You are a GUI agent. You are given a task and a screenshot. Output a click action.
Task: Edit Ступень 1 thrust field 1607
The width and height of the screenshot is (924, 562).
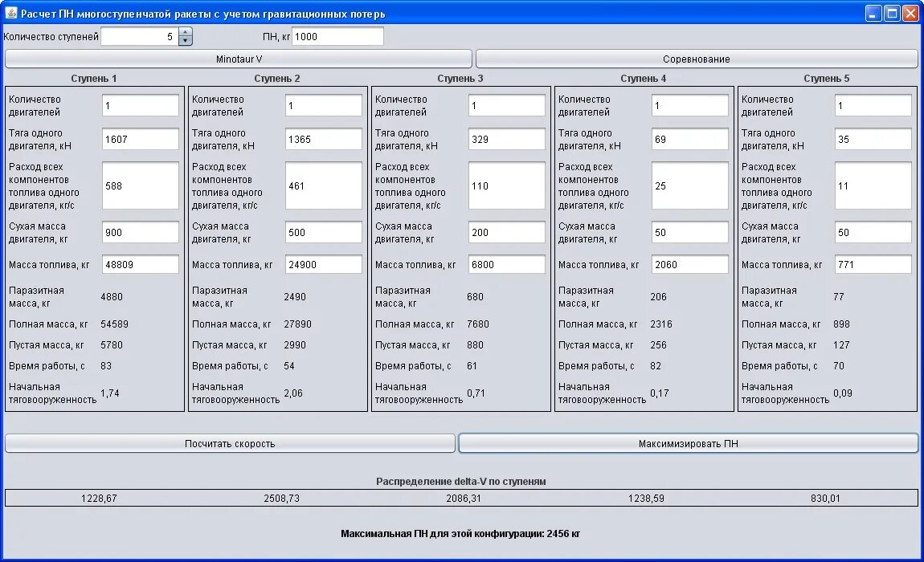coord(141,139)
